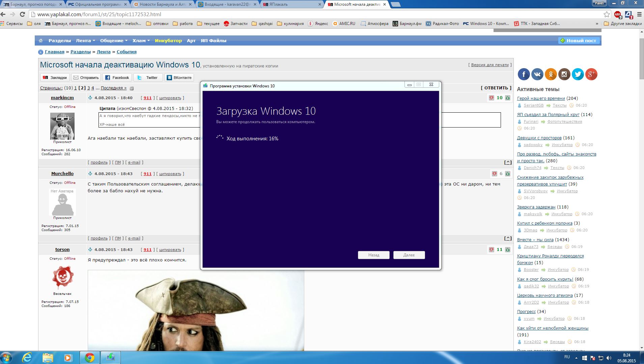Open the работа bookmark folder

[x=183, y=24]
